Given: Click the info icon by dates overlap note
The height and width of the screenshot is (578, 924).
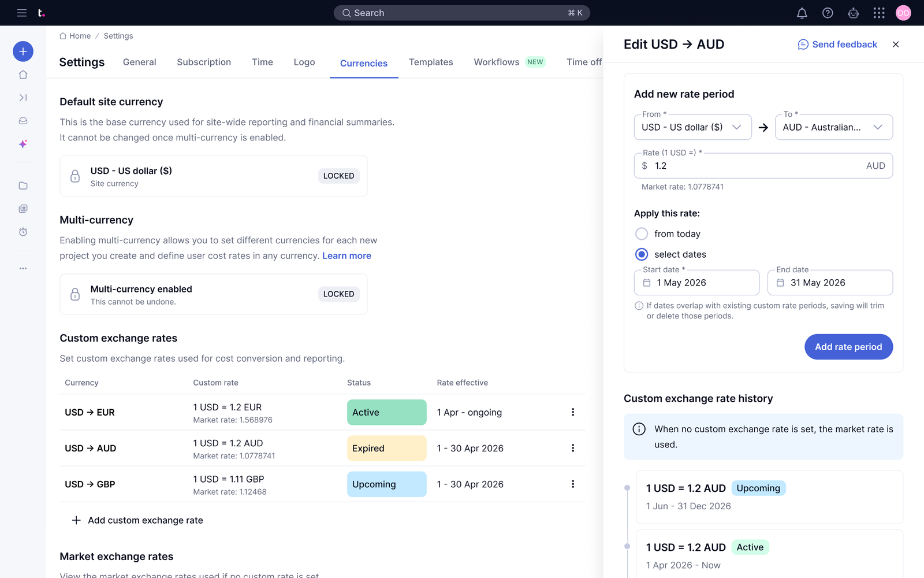Looking at the screenshot, I should coord(639,306).
